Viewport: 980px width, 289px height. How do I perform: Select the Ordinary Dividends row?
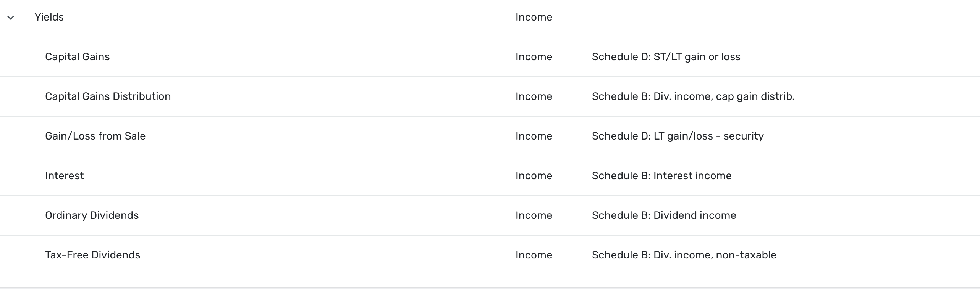(x=92, y=215)
